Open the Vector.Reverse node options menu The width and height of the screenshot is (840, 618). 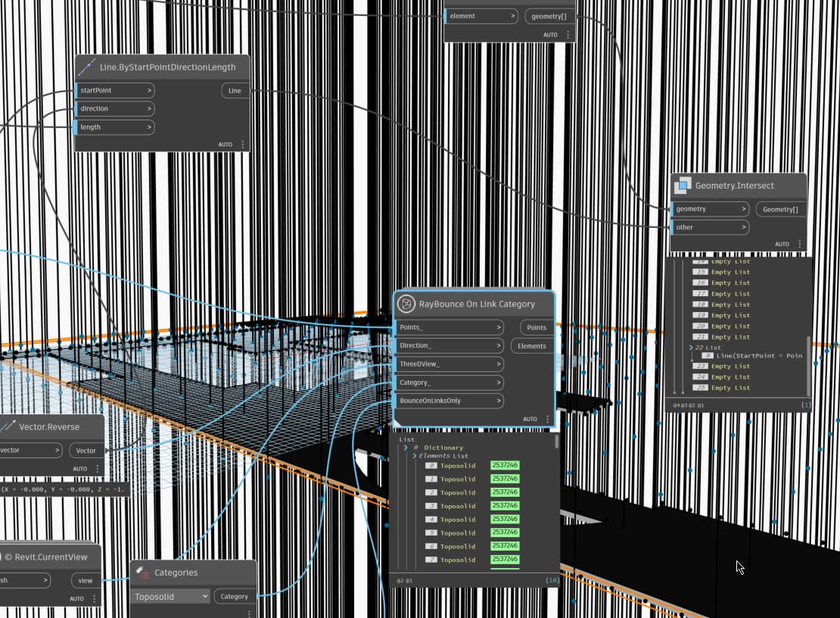coord(97,469)
